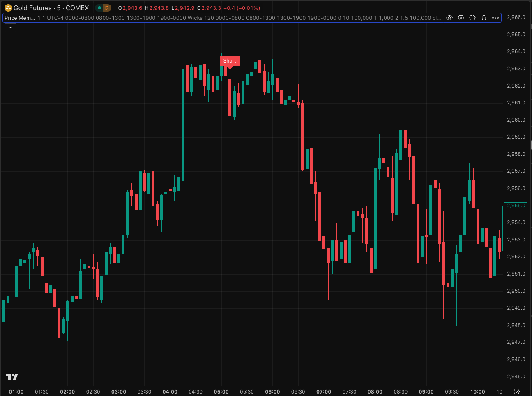This screenshot has height=396, width=532.
Task: Click the green market status dot
Action: (99, 8)
